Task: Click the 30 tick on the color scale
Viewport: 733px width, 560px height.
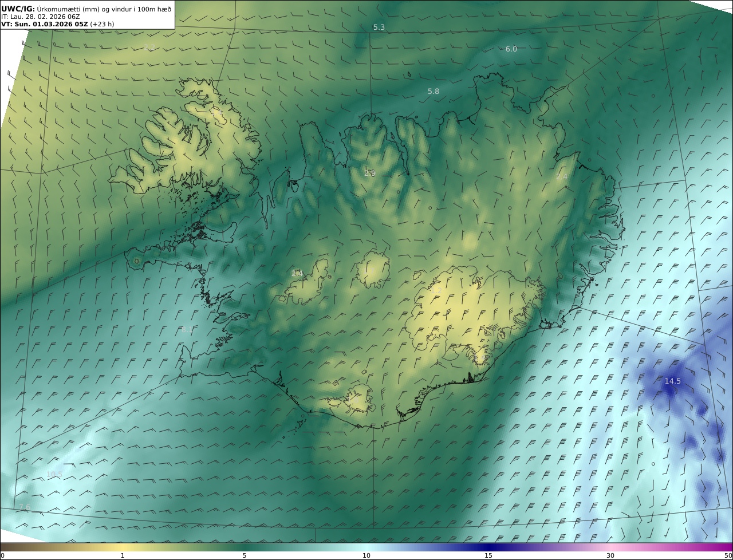Action: tap(610, 555)
